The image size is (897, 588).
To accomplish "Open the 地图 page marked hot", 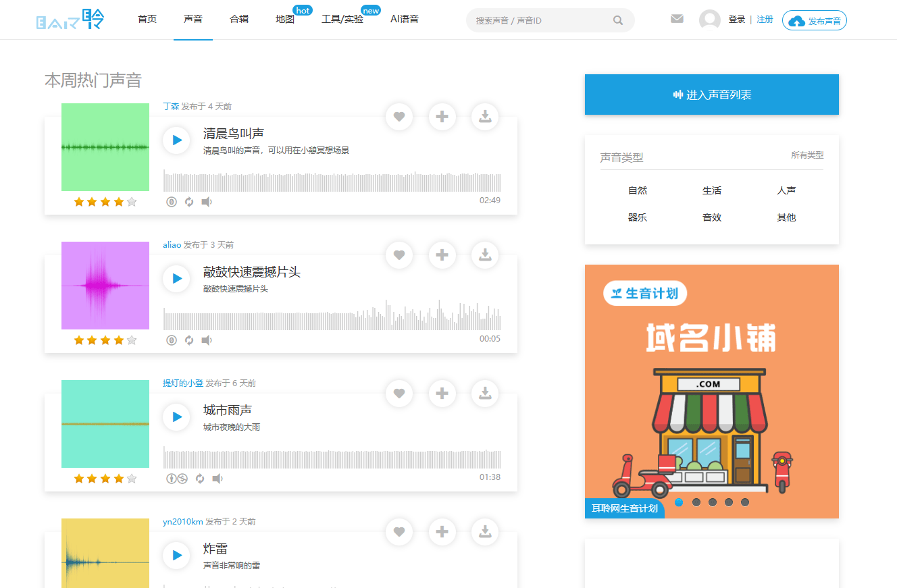I will tap(284, 19).
